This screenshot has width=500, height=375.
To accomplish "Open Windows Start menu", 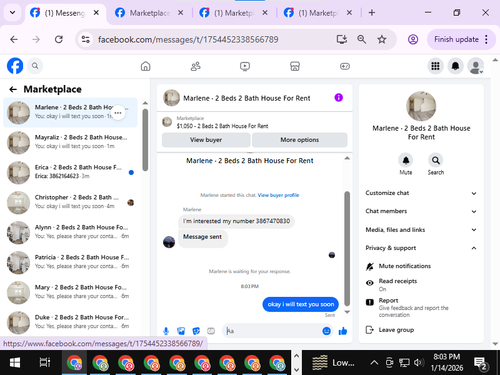I will [15, 362].
